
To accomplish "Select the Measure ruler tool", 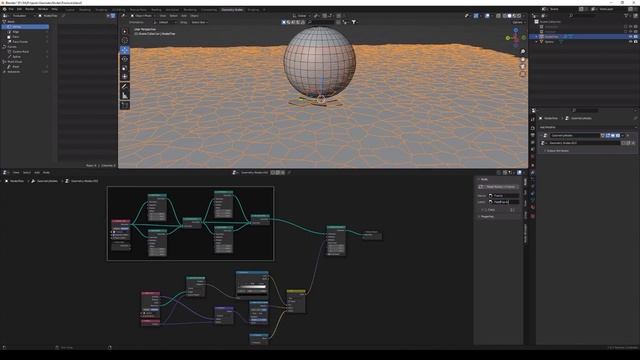I will click(124, 96).
